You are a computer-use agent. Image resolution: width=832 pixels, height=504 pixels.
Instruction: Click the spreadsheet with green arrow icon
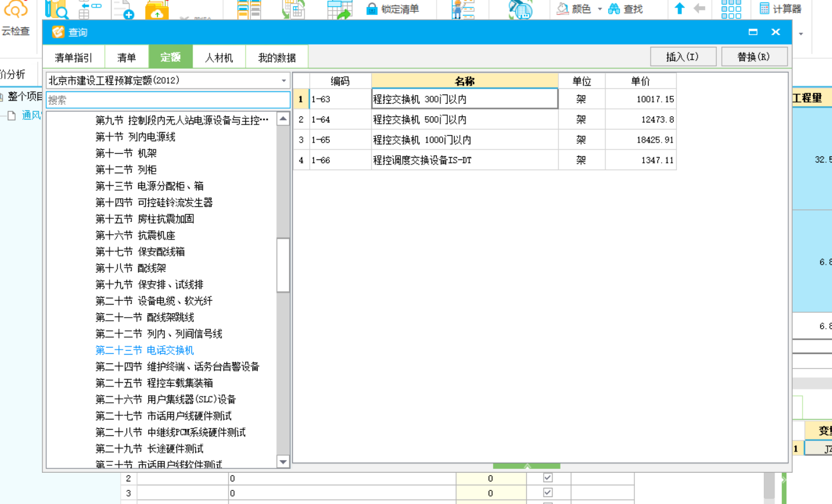pyautogui.click(x=339, y=9)
